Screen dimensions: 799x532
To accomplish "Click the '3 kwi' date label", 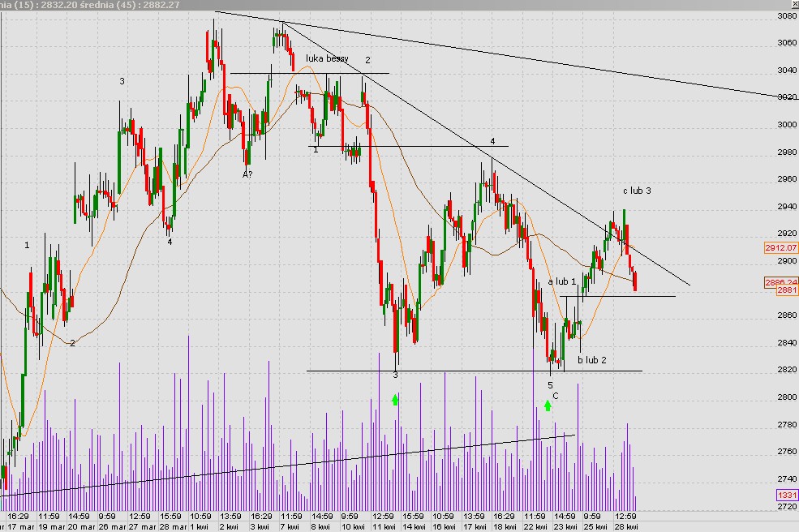I will (260, 527).
